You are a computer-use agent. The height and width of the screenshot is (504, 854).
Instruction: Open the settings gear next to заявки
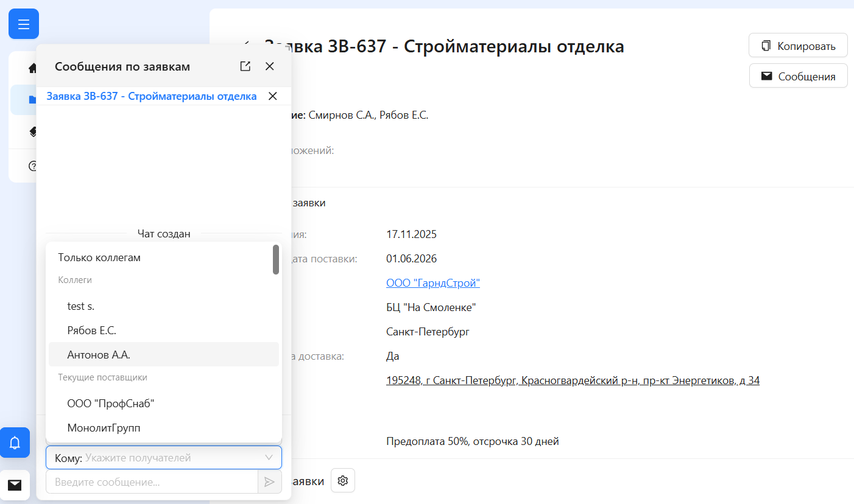[342, 480]
